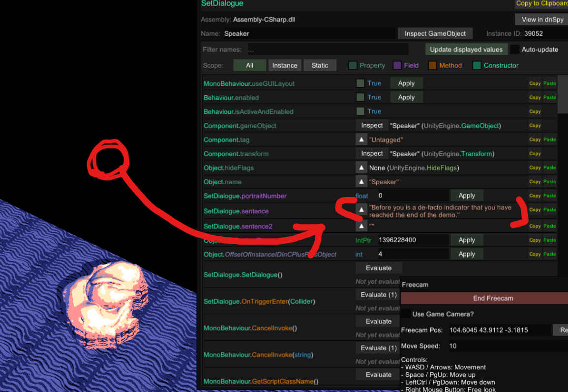The image size is (568, 392).
Task: Click Paste button for the SetDialogue.sentence2 row
Action: pos(549,226)
